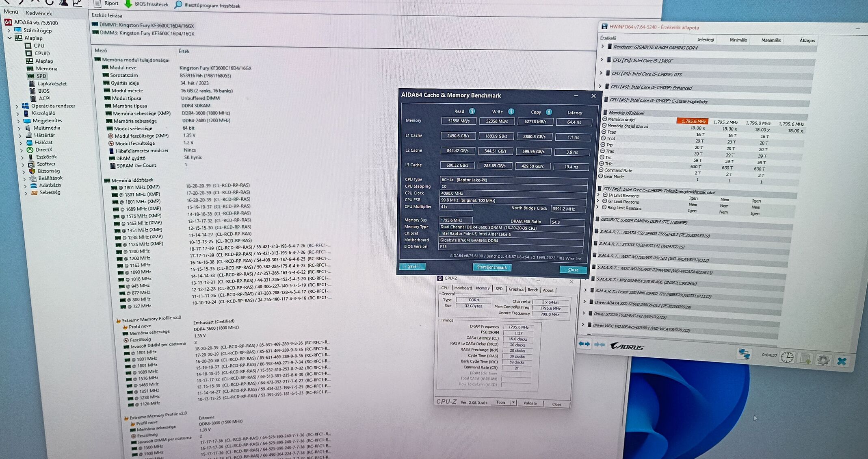Expand the Kiszolgáló tree node
Screen dimensions: 868x459
pyautogui.click(x=17, y=113)
